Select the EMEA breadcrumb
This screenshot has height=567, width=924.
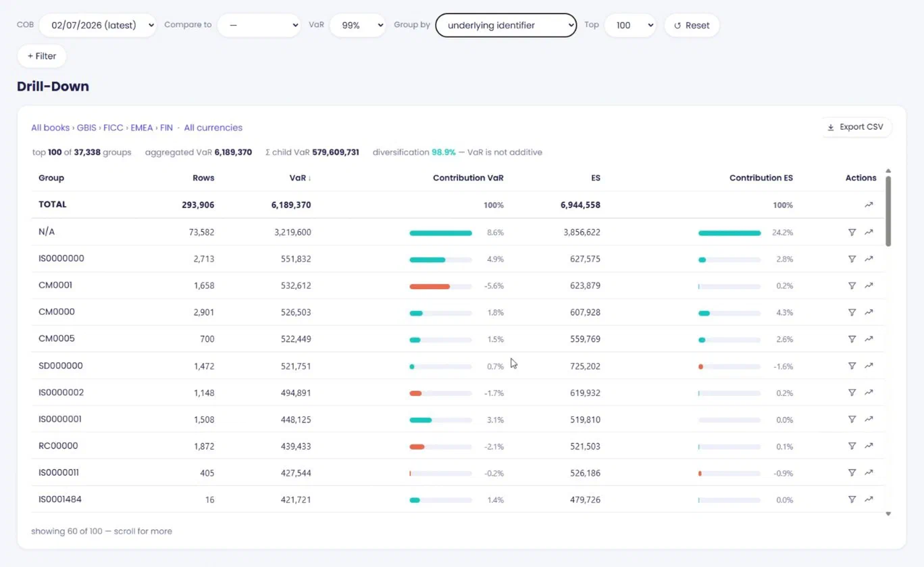click(142, 128)
